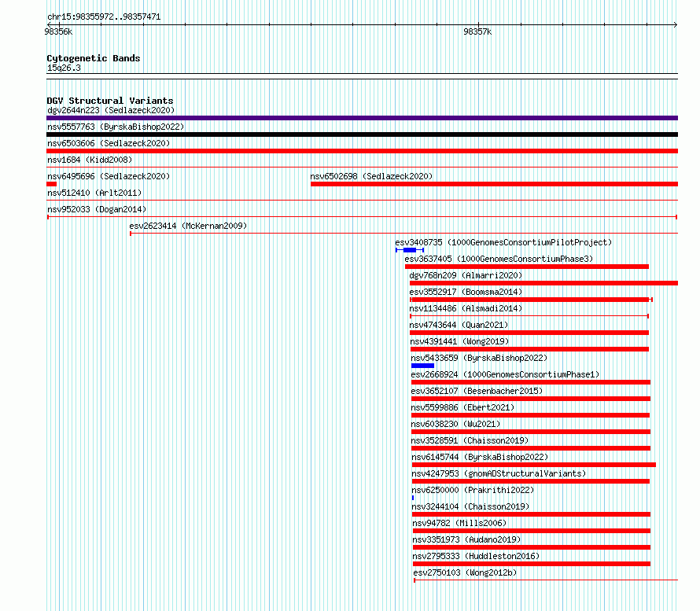Screen dimensions: 700x611
Task: Select esv2750103 (Wong2012b) label
Action: [x=465, y=572]
